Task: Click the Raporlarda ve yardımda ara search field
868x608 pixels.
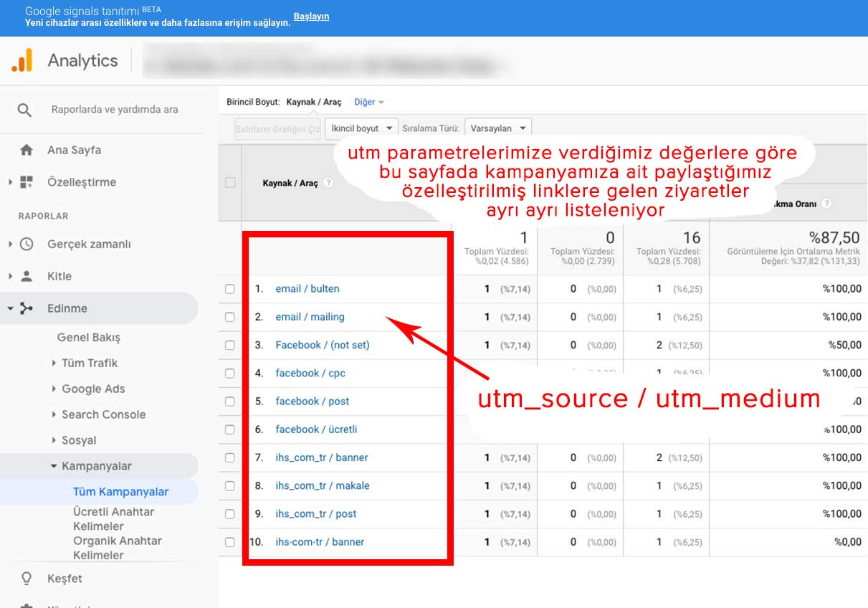Action: 115,110
